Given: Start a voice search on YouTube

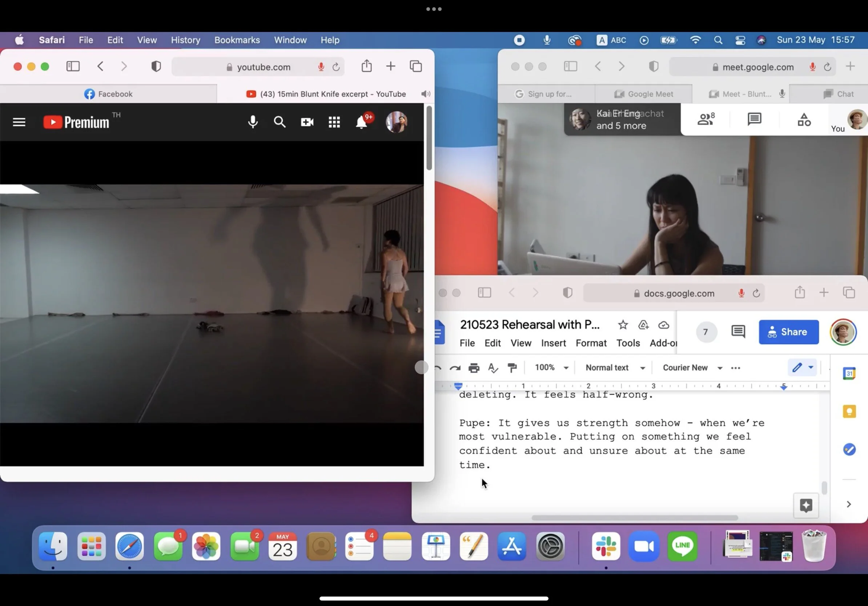Looking at the screenshot, I should pos(253,122).
